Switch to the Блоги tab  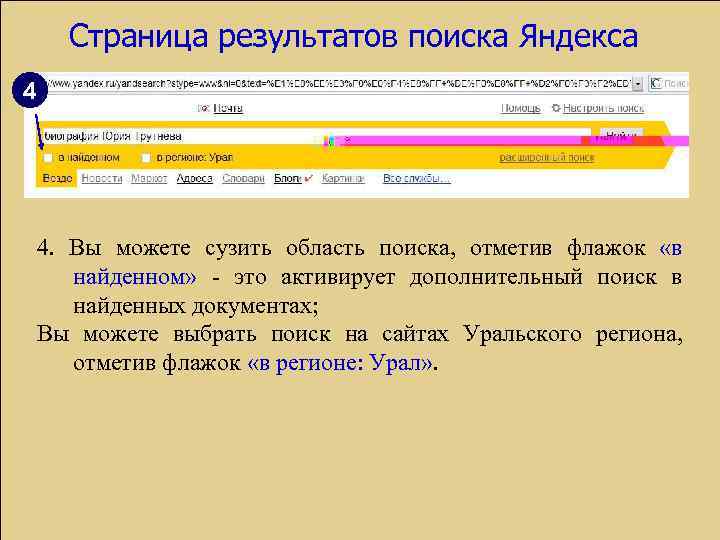click(x=288, y=178)
